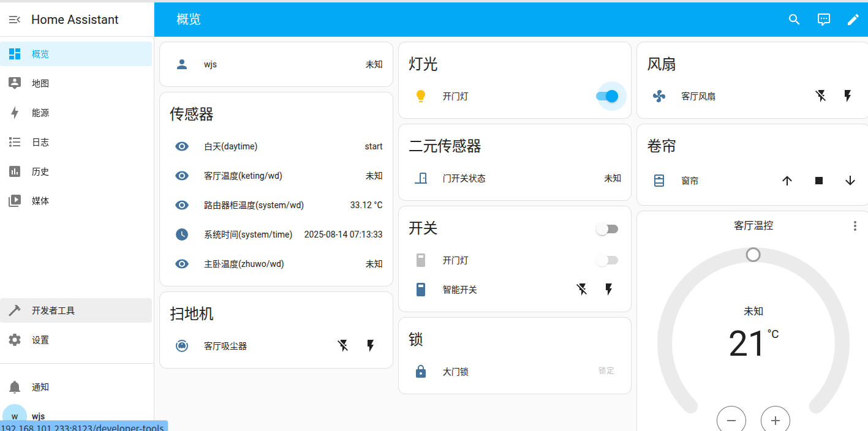
Task: Click the 传感器 card title
Action: pyautogui.click(x=192, y=114)
